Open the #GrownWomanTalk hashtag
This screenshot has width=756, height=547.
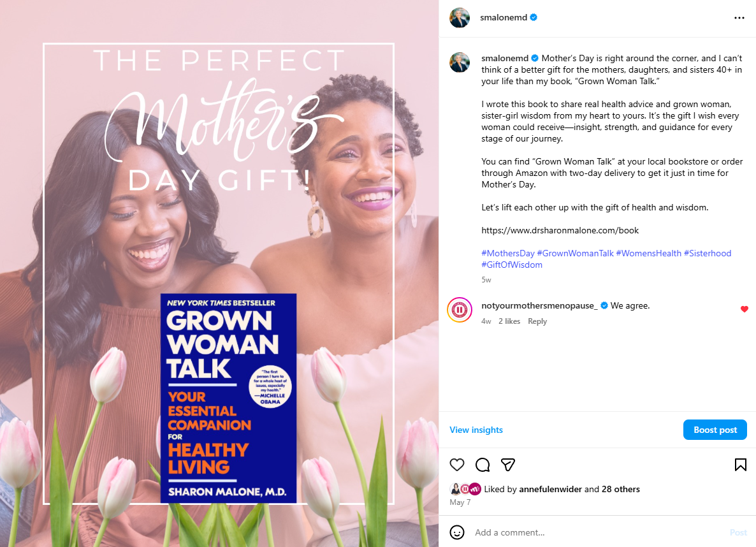pyautogui.click(x=575, y=253)
